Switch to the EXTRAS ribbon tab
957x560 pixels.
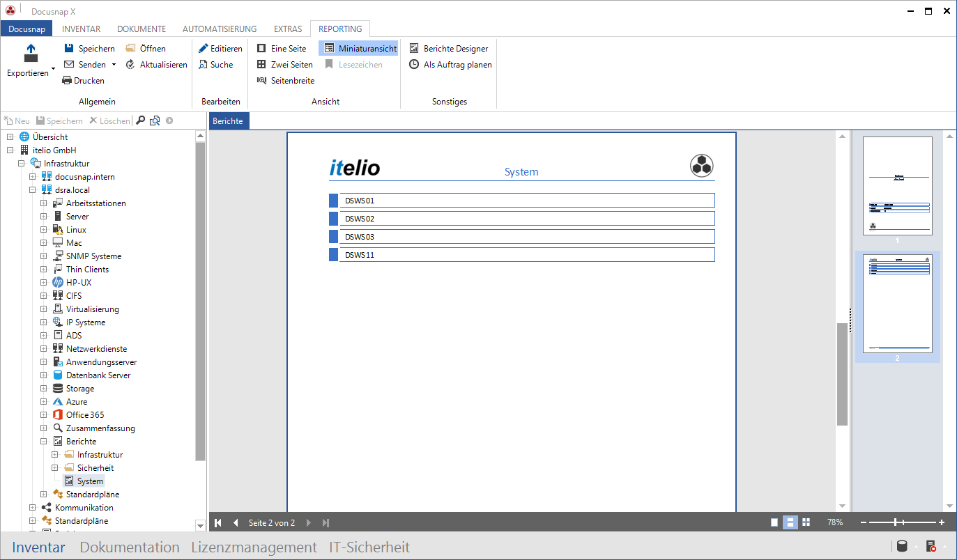[x=288, y=29]
